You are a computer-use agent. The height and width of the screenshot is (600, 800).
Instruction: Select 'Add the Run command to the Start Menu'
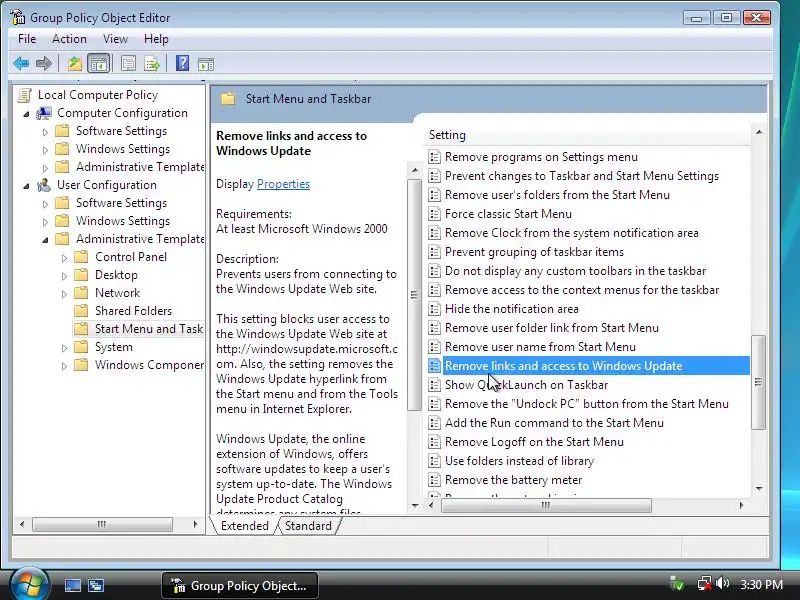(x=554, y=423)
